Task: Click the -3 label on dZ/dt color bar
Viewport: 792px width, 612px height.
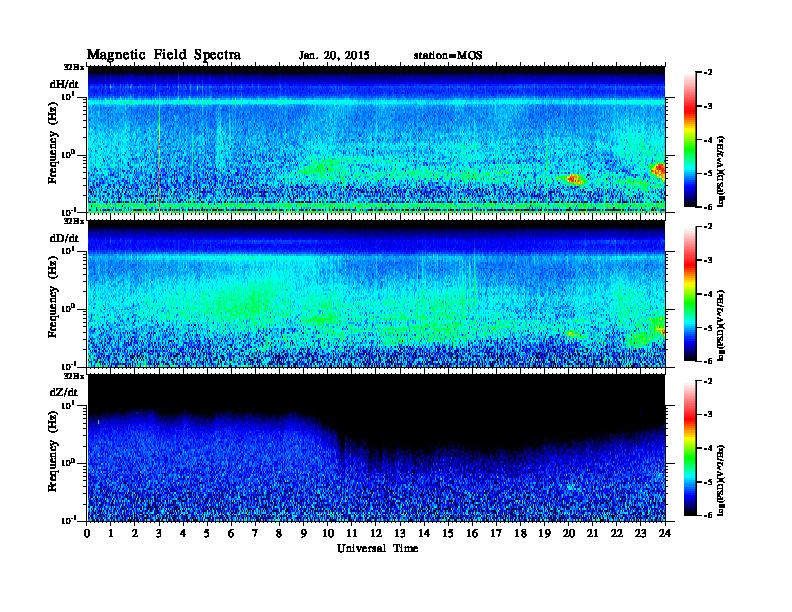Action: (x=707, y=415)
